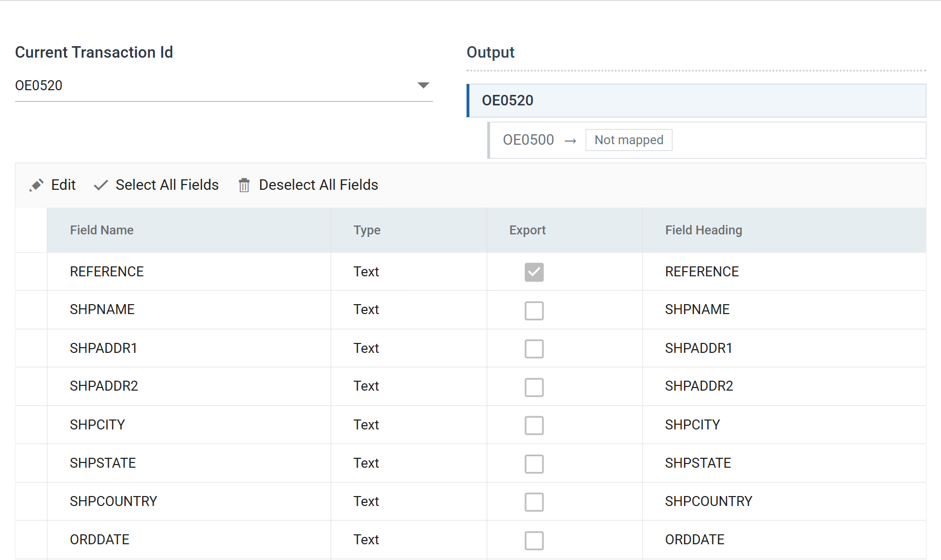Click the Select All Fields label
The image size is (941, 560).
tap(167, 185)
